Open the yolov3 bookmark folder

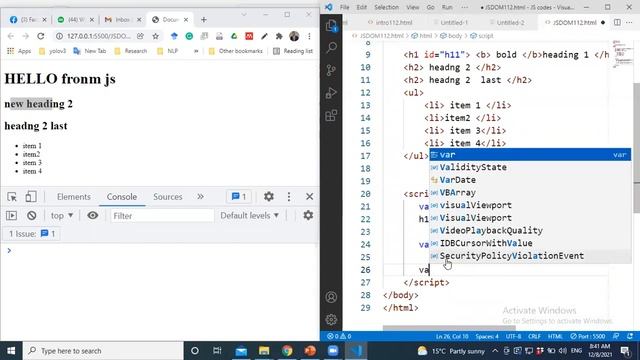tap(52, 51)
